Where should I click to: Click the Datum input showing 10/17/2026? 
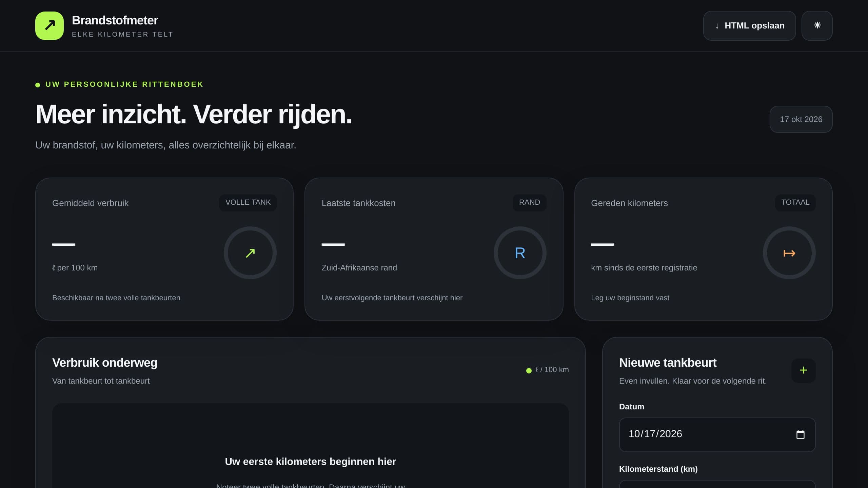pyautogui.click(x=717, y=434)
